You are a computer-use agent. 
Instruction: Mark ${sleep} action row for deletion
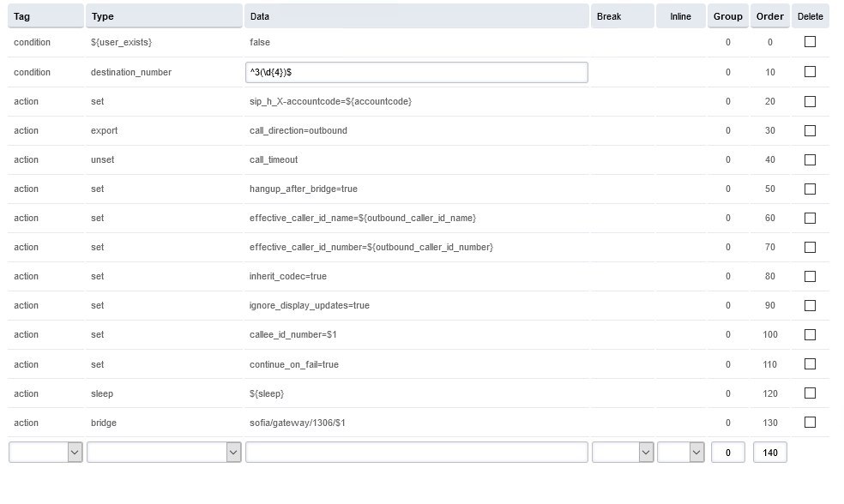(x=810, y=393)
